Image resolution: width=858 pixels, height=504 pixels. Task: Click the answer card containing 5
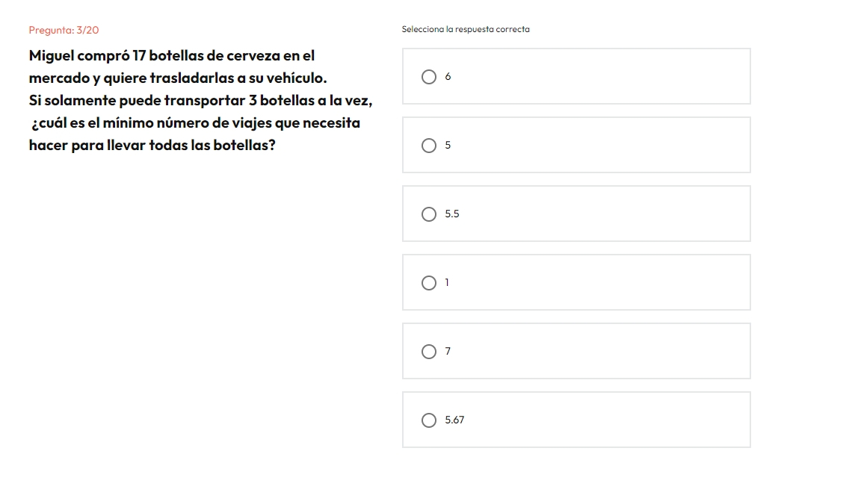coord(576,145)
